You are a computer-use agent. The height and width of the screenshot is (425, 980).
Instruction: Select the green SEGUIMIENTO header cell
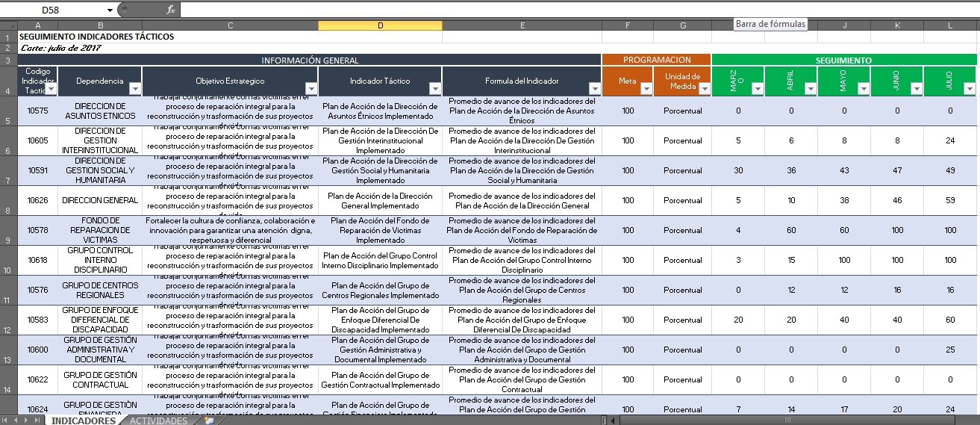[843, 60]
